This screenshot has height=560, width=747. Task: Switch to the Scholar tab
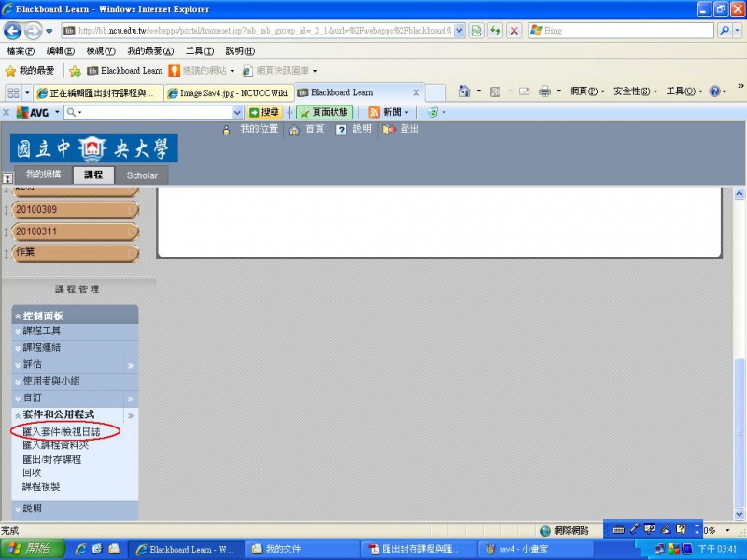[x=142, y=175]
